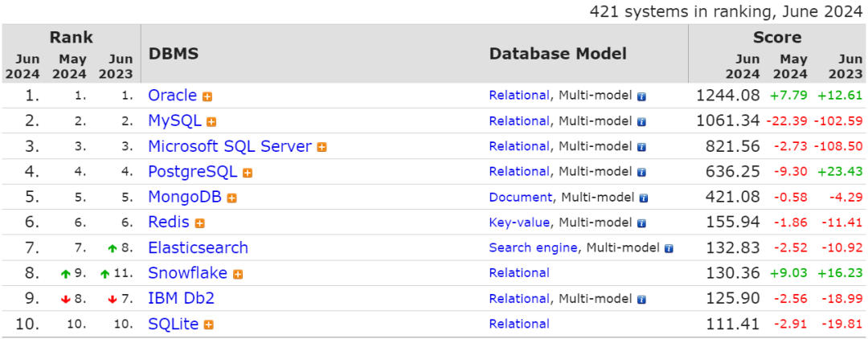This screenshot has height=339, width=868.
Task: Open the Elasticsearch system page link
Action: [198, 248]
